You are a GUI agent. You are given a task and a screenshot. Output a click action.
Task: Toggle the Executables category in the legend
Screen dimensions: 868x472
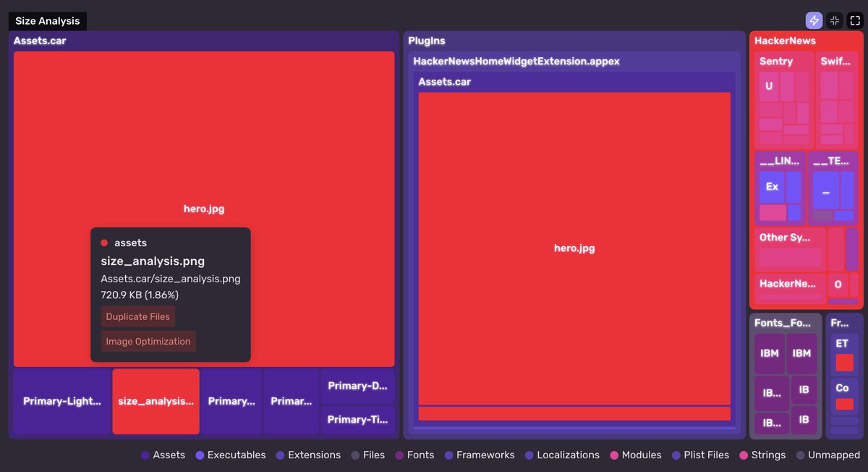[200, 455]
